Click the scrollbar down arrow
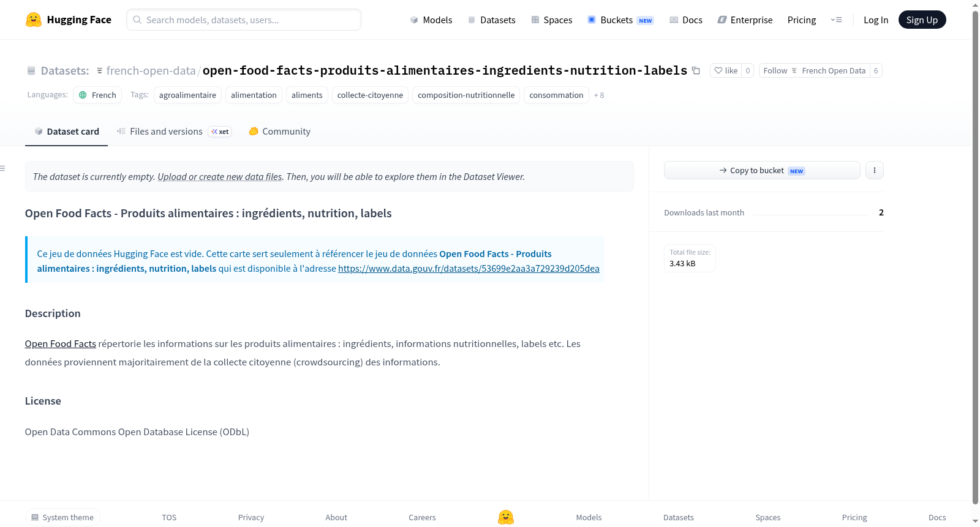 (975, 521)
